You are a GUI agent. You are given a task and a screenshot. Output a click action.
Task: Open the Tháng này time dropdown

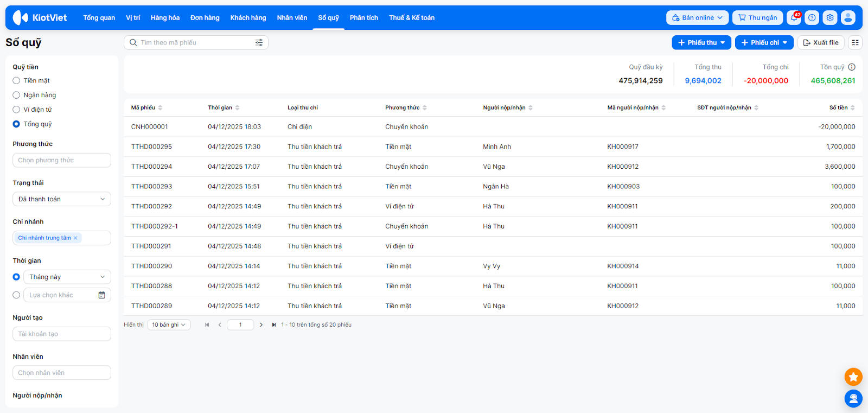(x=67, y=277)
